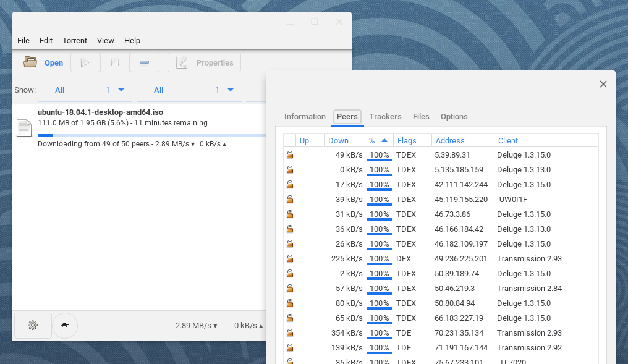
Task: Click the Open torrent folder icon
Action: 30,62
